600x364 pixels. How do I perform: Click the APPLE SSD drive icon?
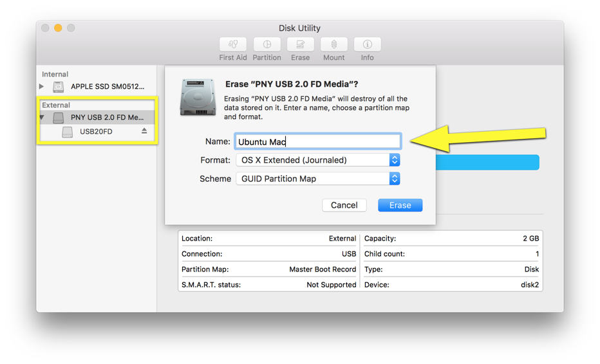[59, 86]
